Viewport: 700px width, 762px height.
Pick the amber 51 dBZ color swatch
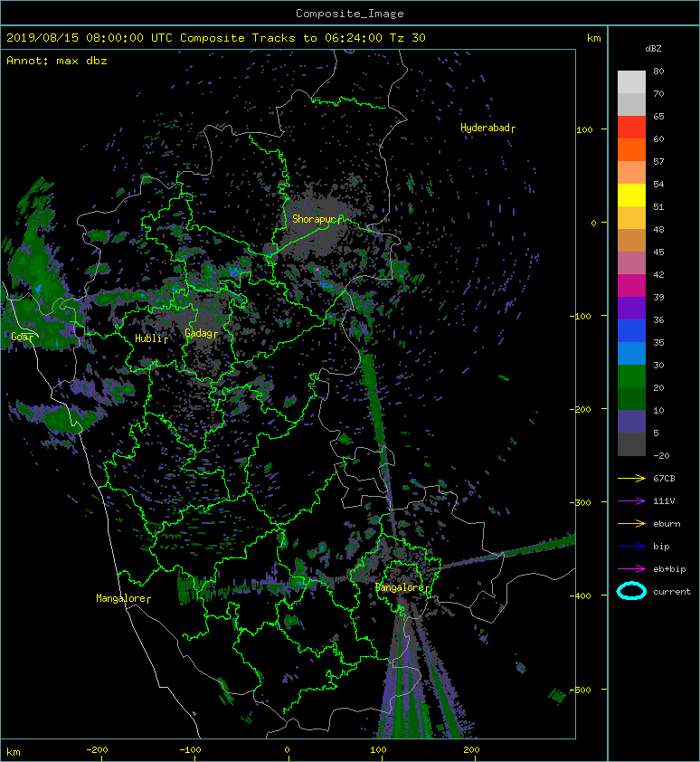point(631,218)
